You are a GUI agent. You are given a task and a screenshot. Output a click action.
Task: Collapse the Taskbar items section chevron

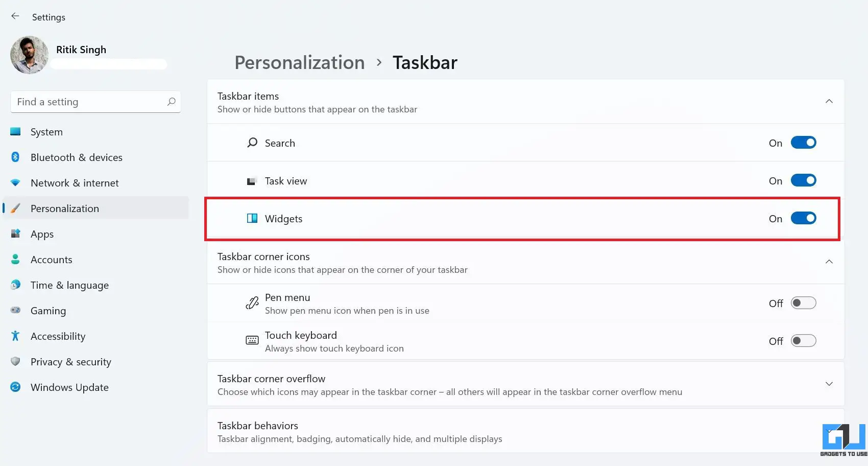pyautogui.click(x=829, y=101)
